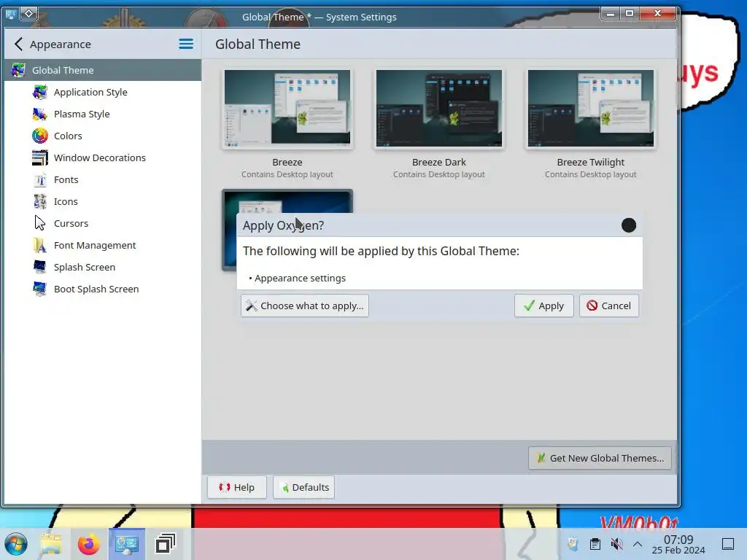The width and height of the screenshot is (747, 560).
Task: Click the Window Decorations icon
Action: [40, 157]
